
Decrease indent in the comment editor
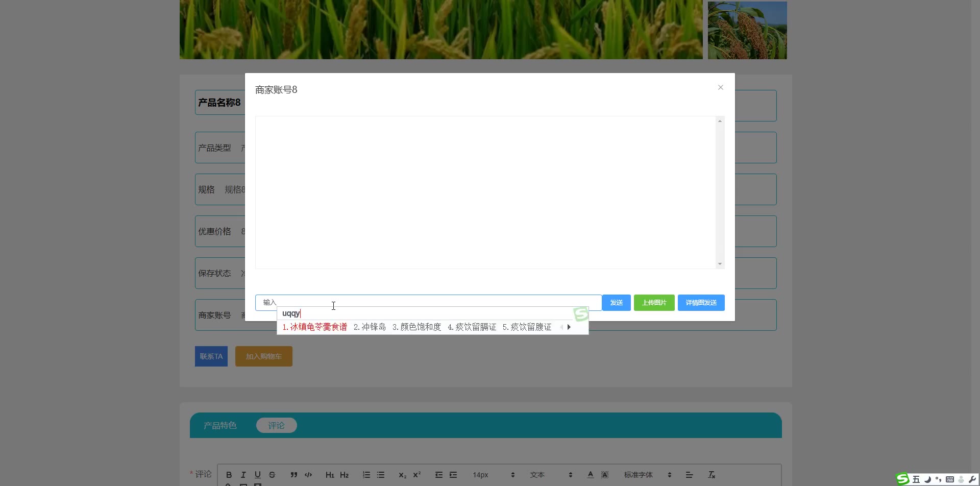(x=439, y=475)
